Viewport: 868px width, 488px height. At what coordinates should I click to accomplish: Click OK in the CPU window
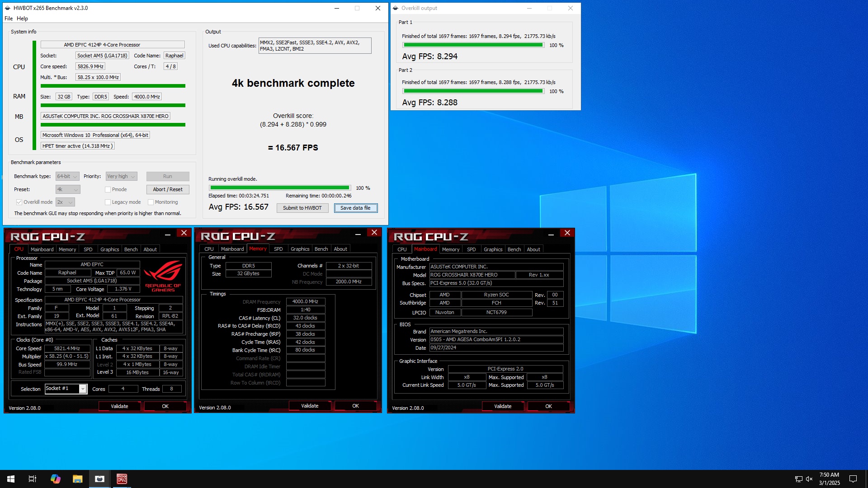pyautogui.click(x=165, y=406)
